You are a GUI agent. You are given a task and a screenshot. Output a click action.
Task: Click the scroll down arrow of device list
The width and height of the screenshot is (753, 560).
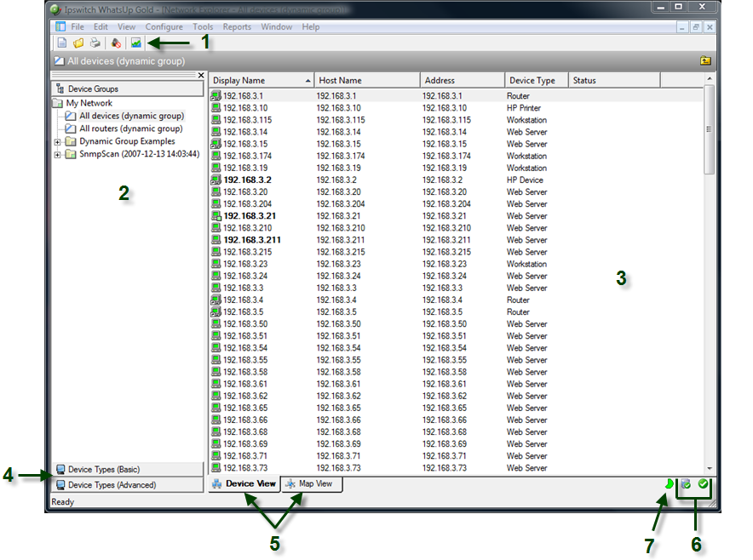click(x=710, y=468)
